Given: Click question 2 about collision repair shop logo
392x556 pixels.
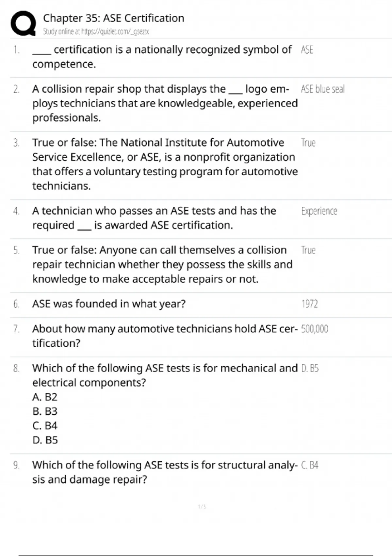Looking at the screenshot, I should pyautogui.click(x=165, y=103).
